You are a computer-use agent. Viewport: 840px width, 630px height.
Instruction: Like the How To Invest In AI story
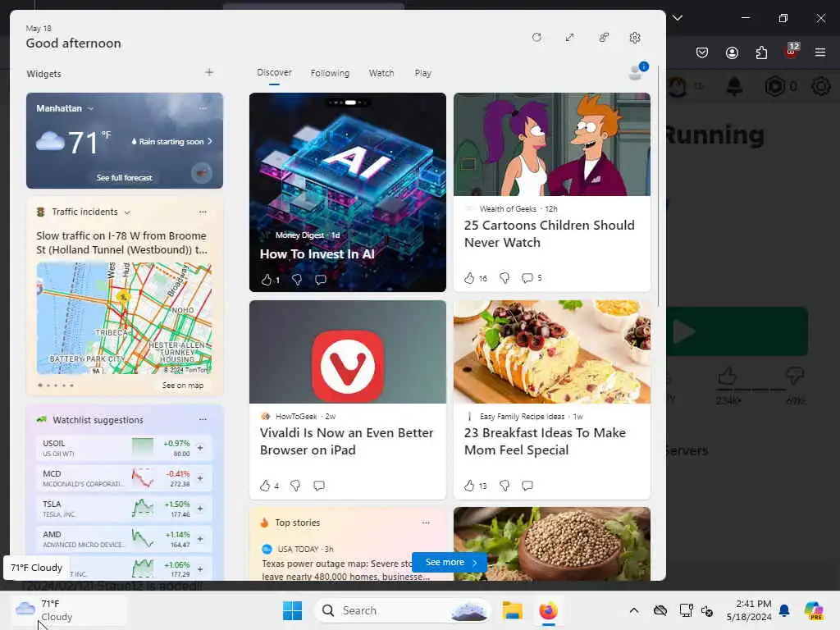pyautogui.click(x=267, y=279)
